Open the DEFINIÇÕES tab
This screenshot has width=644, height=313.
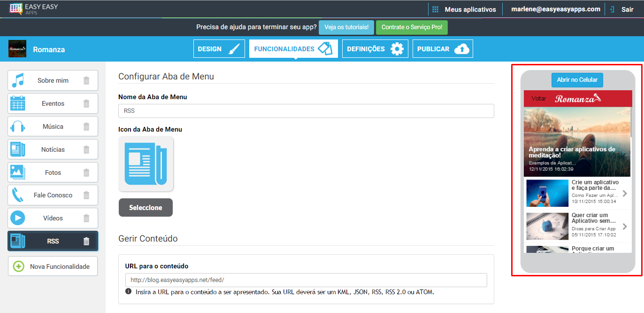[x=375, y=48]
